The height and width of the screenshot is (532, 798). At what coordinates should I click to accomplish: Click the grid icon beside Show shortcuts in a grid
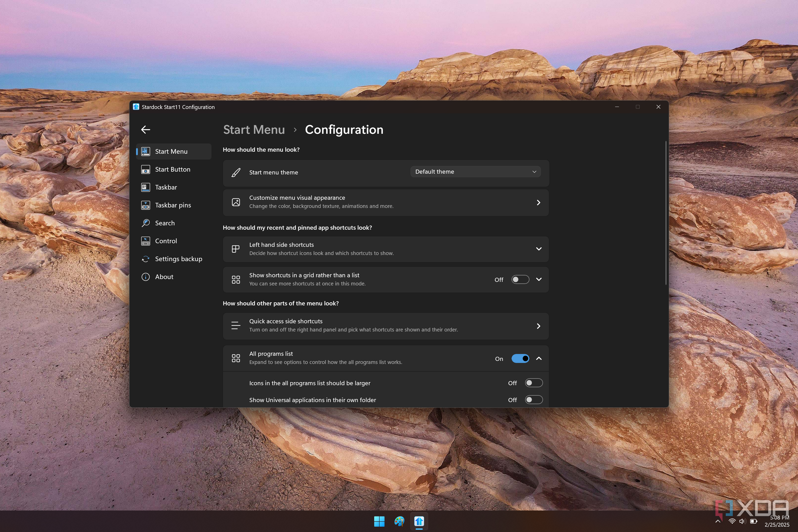pyautogui.click(x=236, y=280)
